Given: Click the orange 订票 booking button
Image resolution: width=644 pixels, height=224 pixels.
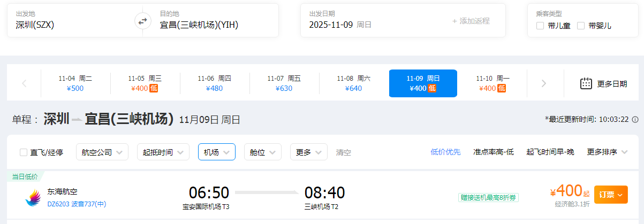Looking at the screenshot, I should [x=611, y=195].
